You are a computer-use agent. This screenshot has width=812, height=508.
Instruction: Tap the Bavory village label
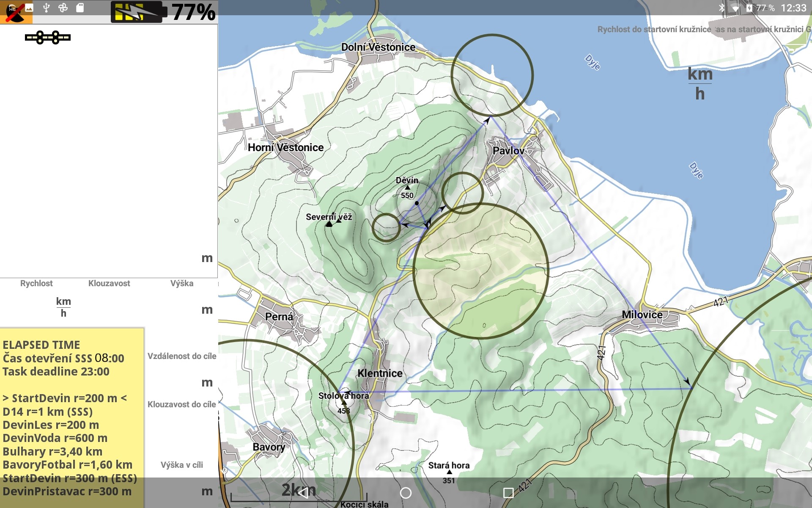[x=269, y=447]
